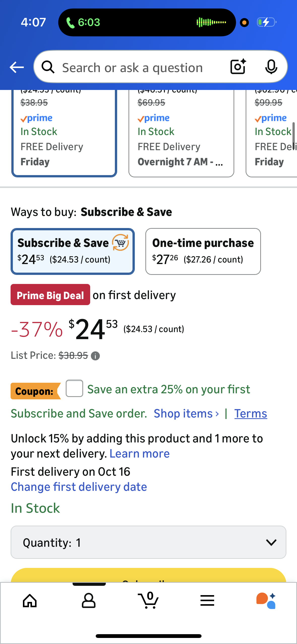Open coupon Terms link
Image resolution: width=297 pixels, height=644 pixels.
[250, 414]
